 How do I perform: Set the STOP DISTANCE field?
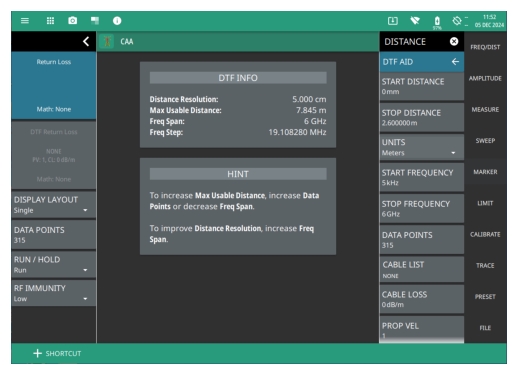pos(422,117)
